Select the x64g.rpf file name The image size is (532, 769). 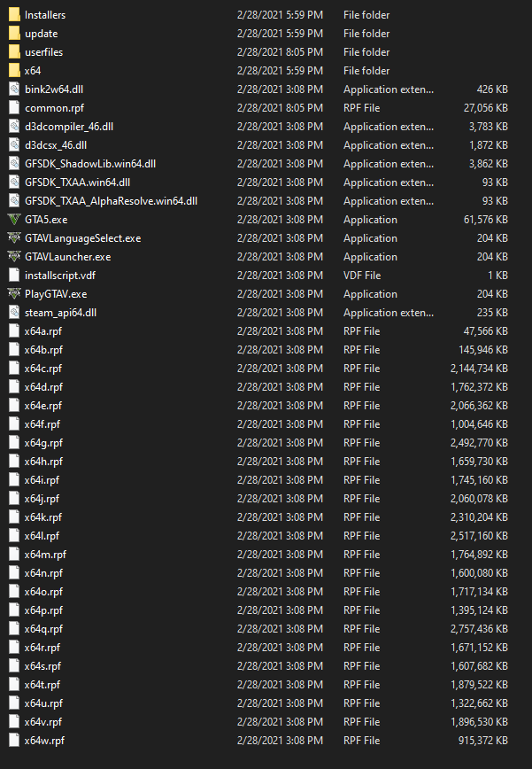coord(43,443)
